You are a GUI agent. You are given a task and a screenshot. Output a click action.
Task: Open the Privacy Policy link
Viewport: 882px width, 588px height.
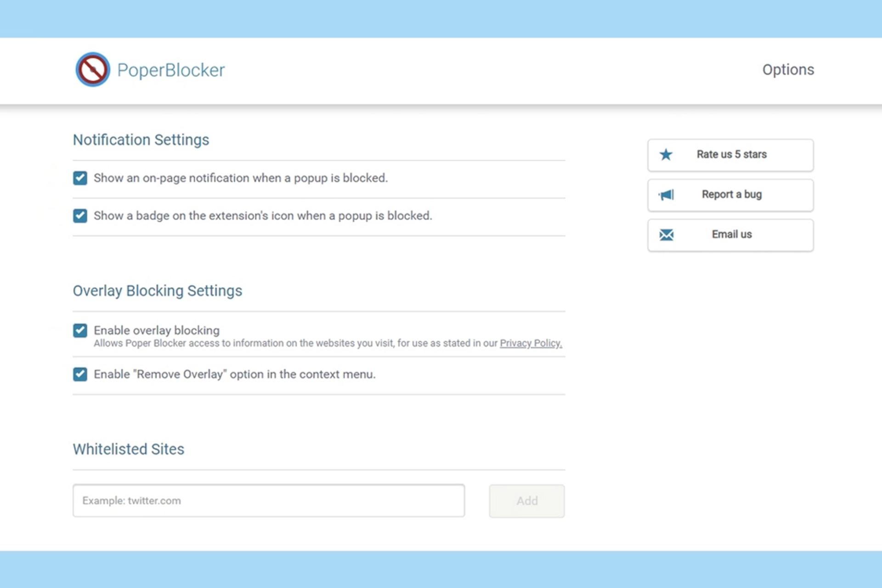pyautogui.click(x=531, y=343)
